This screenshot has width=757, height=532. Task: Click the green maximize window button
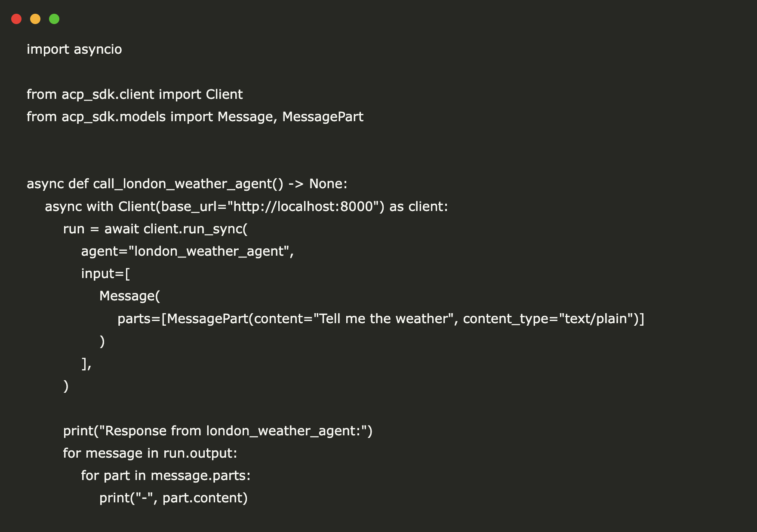tap(54, 19)
